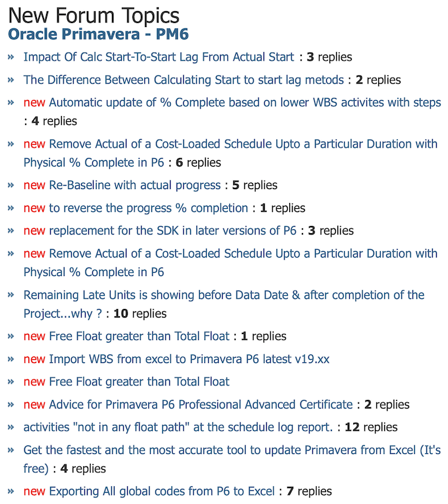Open activities "not in any float path" topic
The height and width of the screenshot is (504, 448).
[179, 428]
